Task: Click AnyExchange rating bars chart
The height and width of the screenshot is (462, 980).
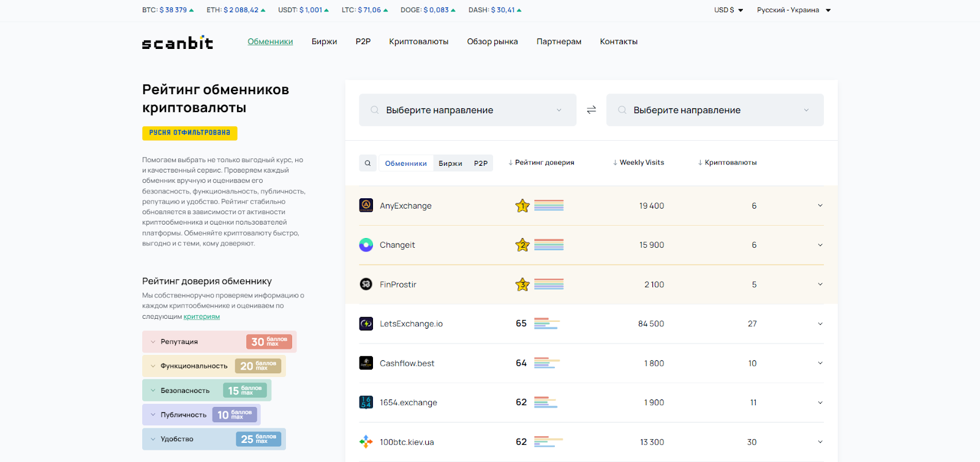Action: [549, 206]
